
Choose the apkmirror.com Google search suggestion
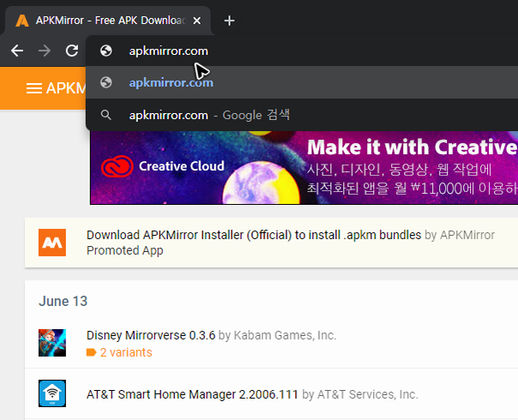[x=302, y=115]
